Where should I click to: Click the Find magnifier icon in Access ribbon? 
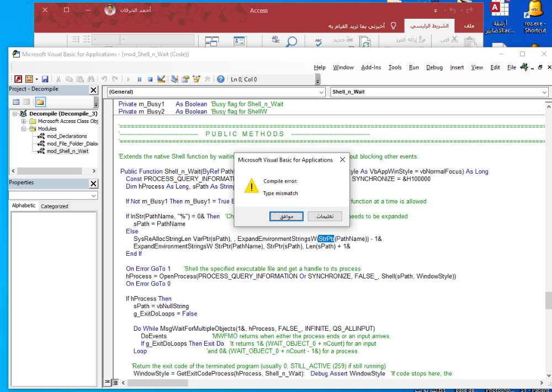point(291,41)
